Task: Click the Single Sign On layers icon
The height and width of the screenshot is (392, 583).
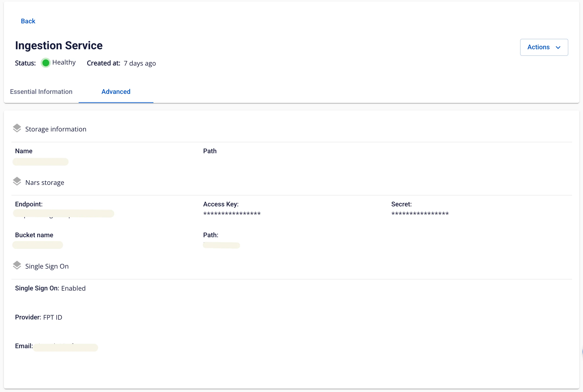Action: point(17,265)
